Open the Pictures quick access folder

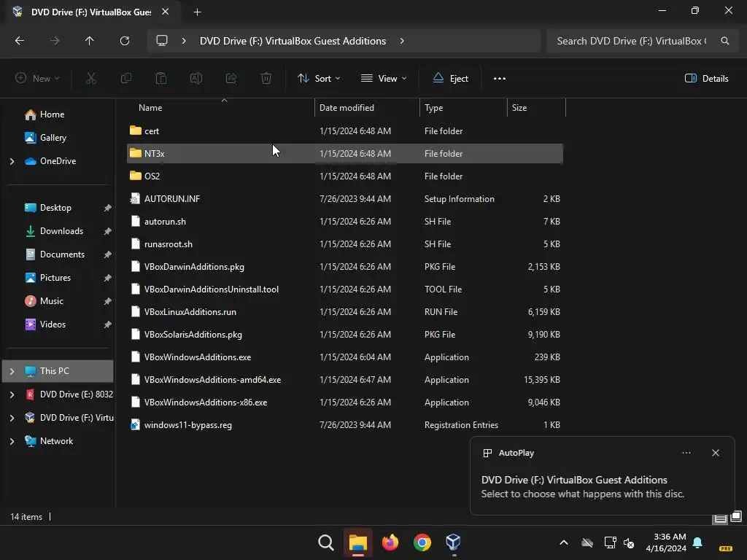click(55, 278)
